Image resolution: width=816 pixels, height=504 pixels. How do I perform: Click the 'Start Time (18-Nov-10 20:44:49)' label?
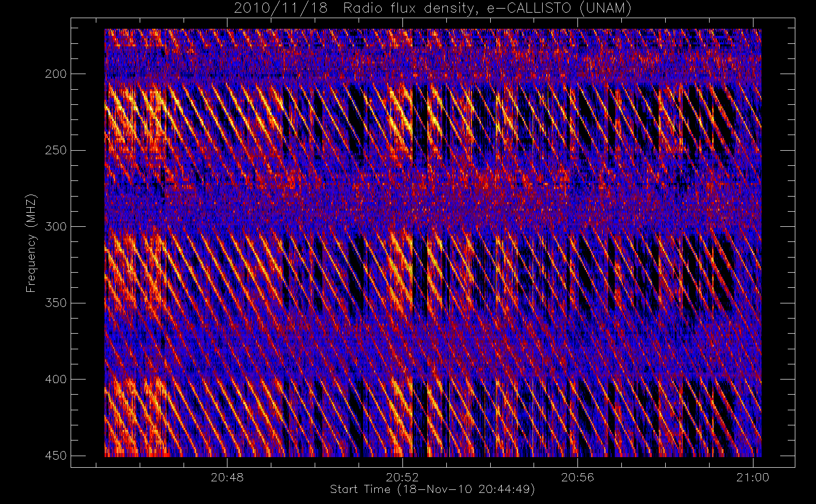pyautogui.click(x=432, y=489)
